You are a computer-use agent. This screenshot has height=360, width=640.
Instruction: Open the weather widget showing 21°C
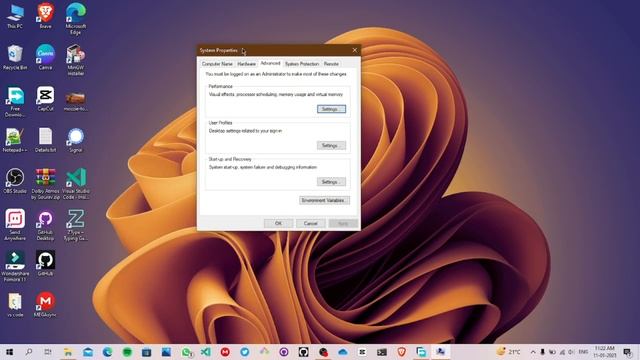coord(509,352)
